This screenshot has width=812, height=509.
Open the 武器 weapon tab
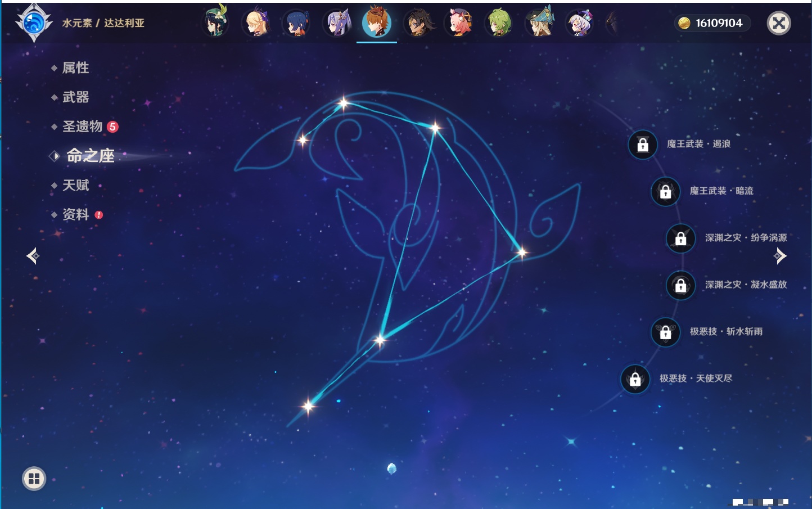75,97
